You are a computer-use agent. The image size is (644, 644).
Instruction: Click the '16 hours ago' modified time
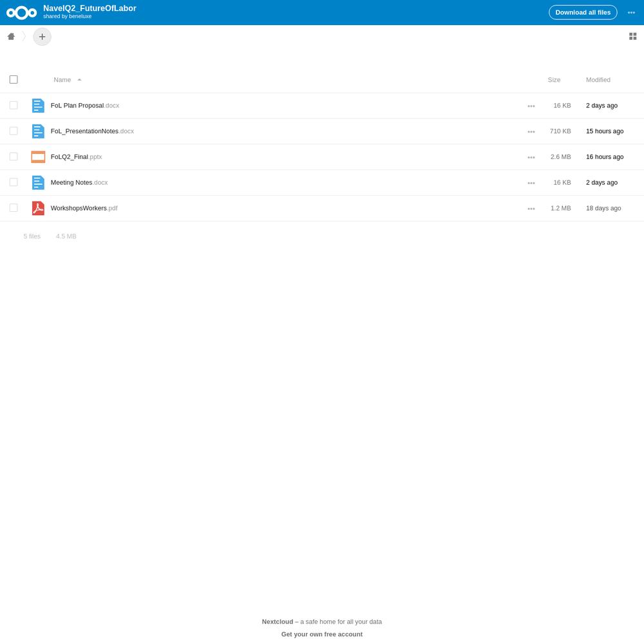coord(605,157)
